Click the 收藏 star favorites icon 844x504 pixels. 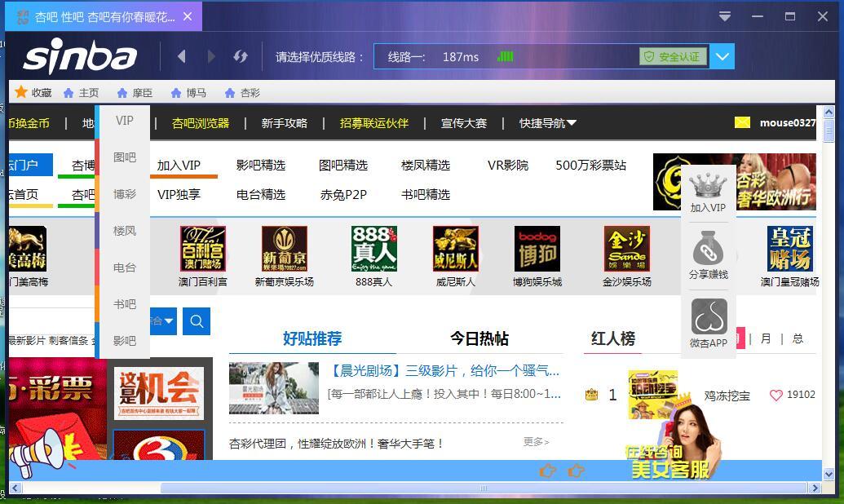[21, 92]
